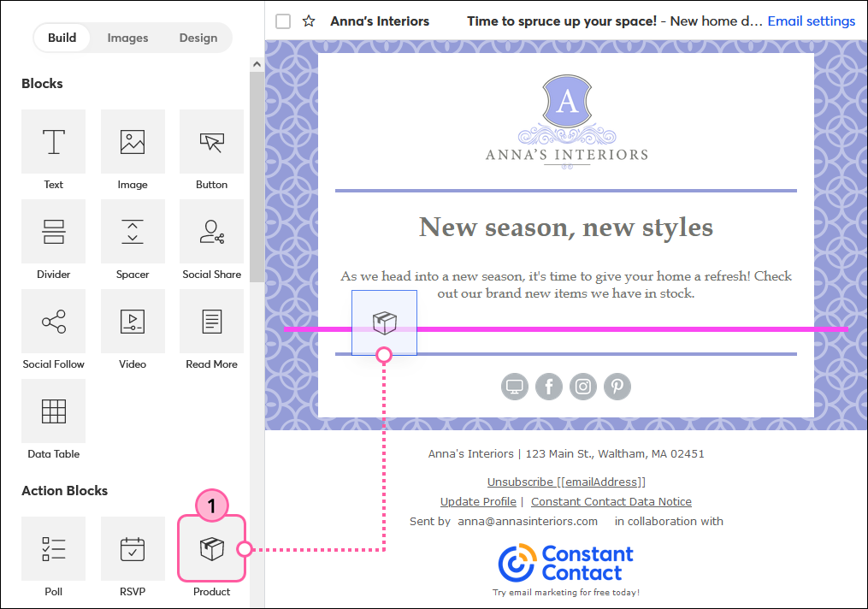
Task: Switch to the Design tab
Action: click(x=198, y=38)
